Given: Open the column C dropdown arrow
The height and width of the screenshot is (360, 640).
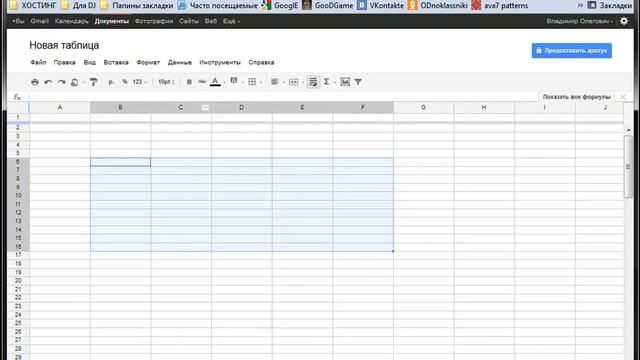Looking at the screenshot, I should tap(205, 107).
